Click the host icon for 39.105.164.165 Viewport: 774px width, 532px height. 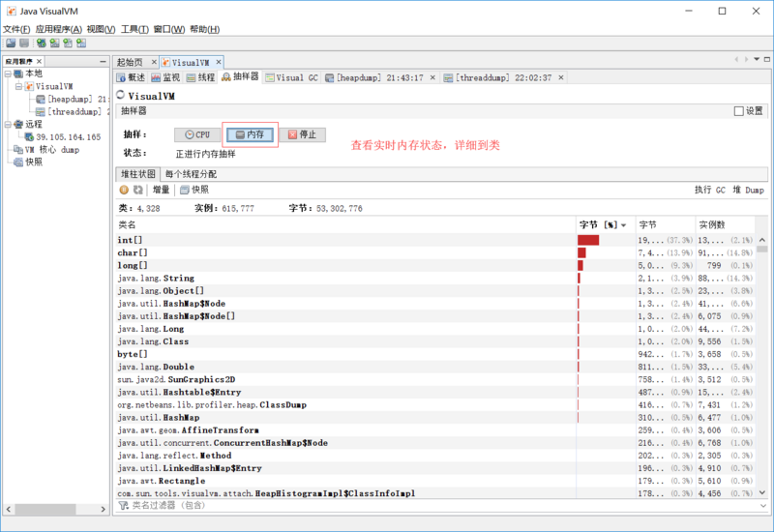point(29,136)
